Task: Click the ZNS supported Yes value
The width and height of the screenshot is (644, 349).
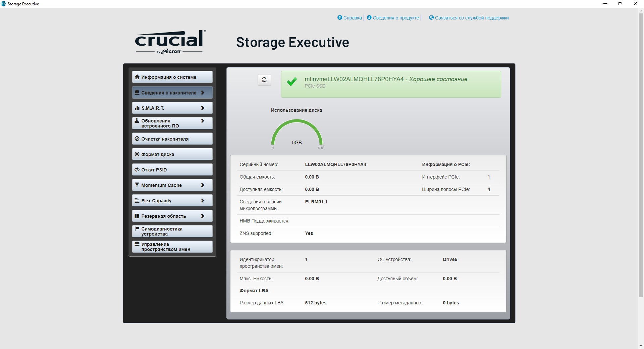Action: [x=309, y=233]
